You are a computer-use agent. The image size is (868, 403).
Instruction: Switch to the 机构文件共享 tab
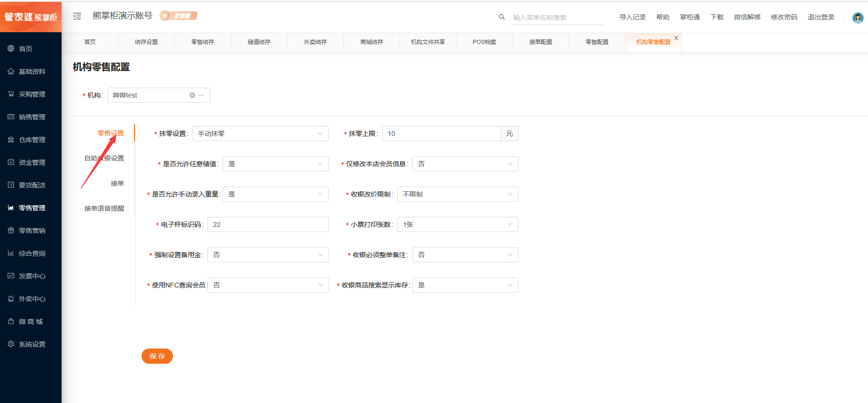(428, 42)
